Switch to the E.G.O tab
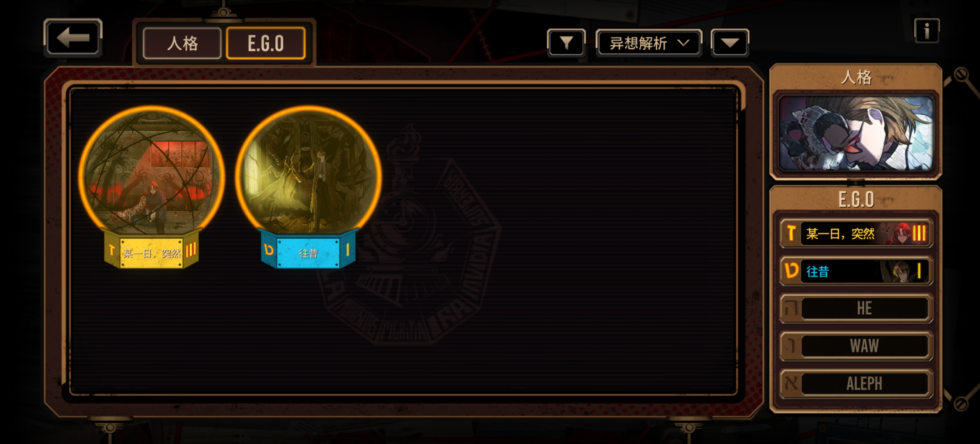This screenshot has width=980, height=444. (x=266, y=43)
